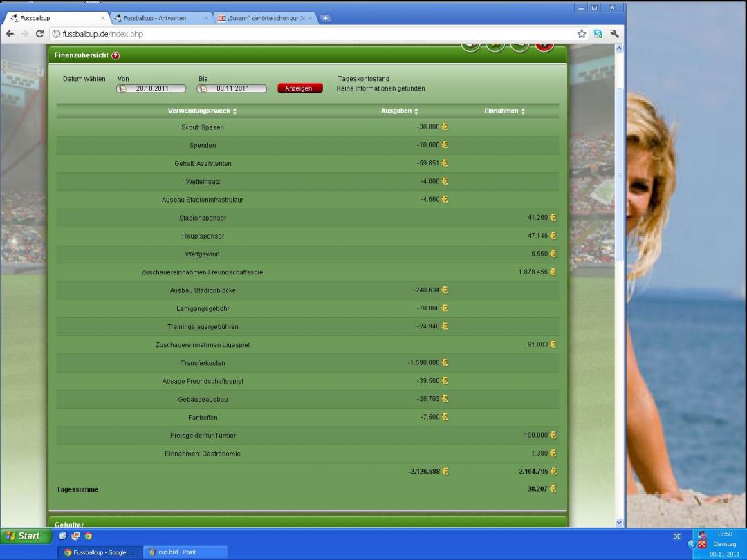Sort table by Einnahmen column
The image size is (747, 560).
504,111
